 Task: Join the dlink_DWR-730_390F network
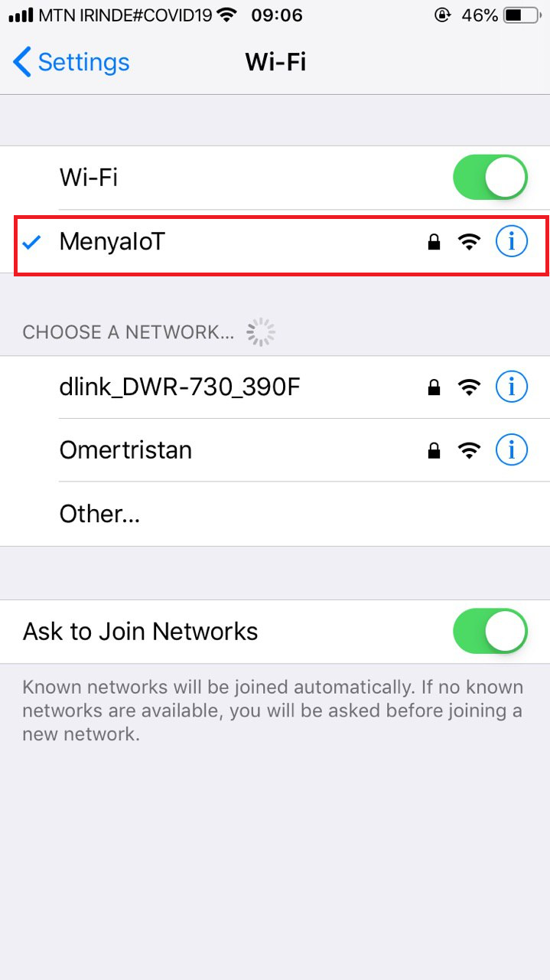pyautogui.click(x=275, y=387)
